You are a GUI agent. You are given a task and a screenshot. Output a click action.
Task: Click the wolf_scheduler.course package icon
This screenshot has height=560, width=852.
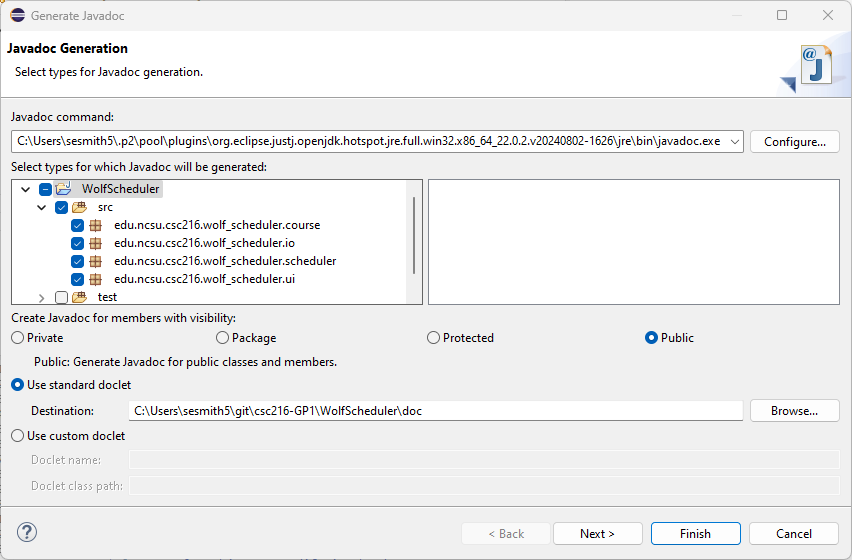96,225
